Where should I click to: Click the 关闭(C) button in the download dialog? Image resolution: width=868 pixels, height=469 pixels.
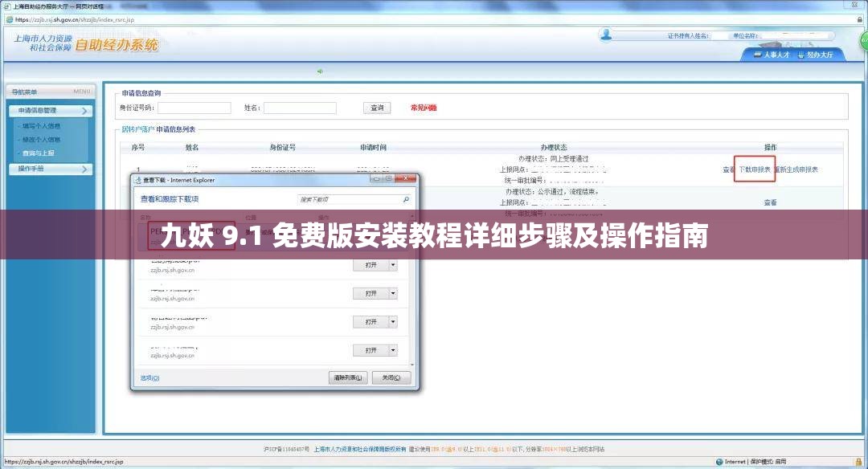[x=391, y=376]
